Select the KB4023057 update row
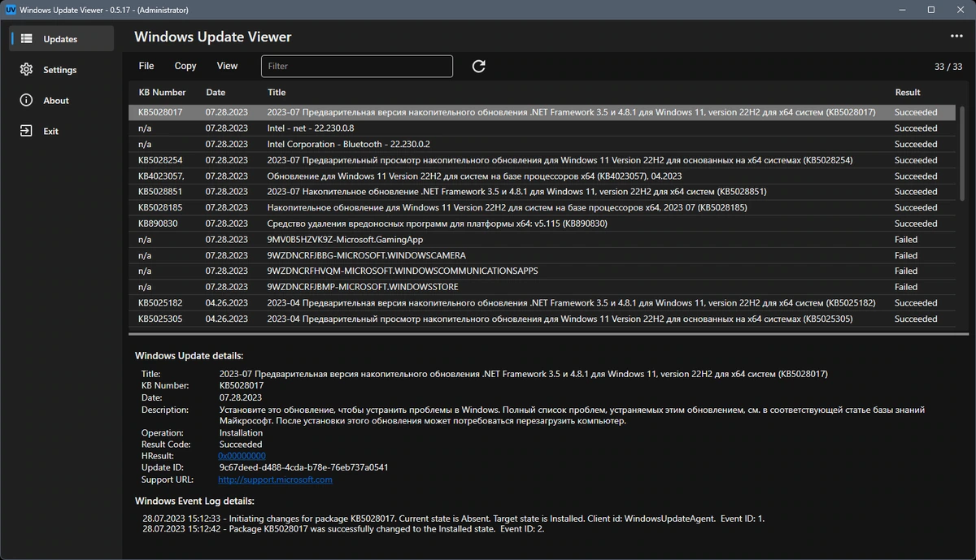This screenshot has width=976, height=560. click(x=542, y=176)
